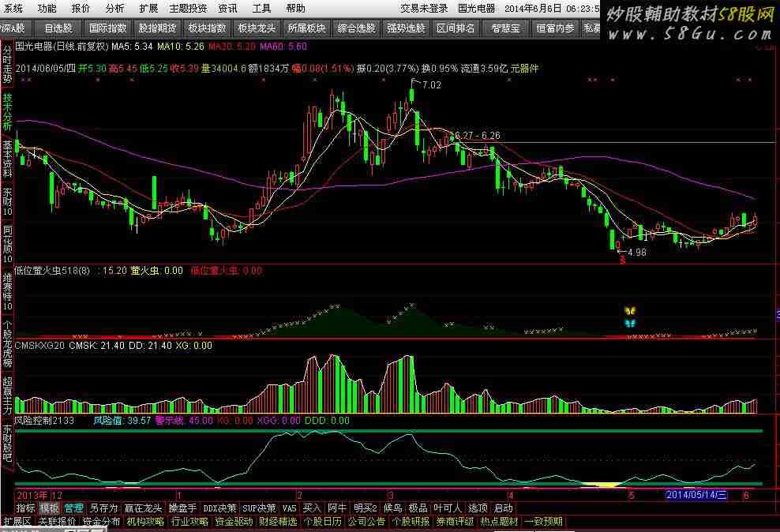Open the 主题投资 menu
This screenshot has width=780, height=532.
pos(188,9)
